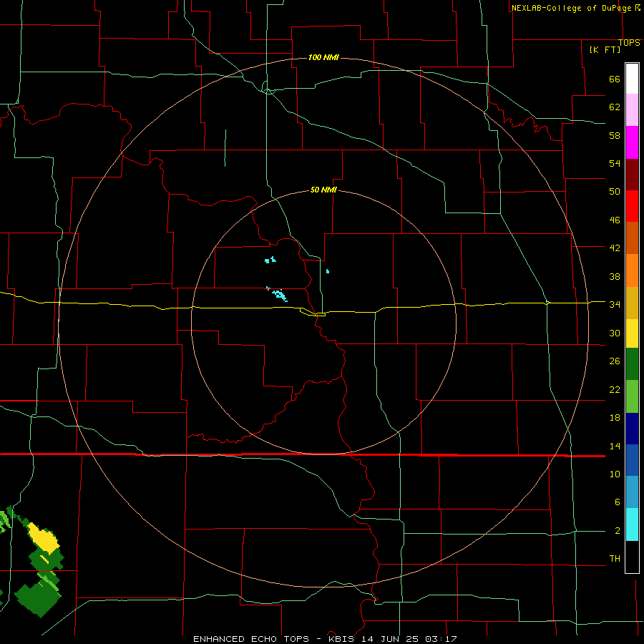This screenshot has width=644, height=644.
Task: Click the navy blue legend swatch
Action: point(632,429)
